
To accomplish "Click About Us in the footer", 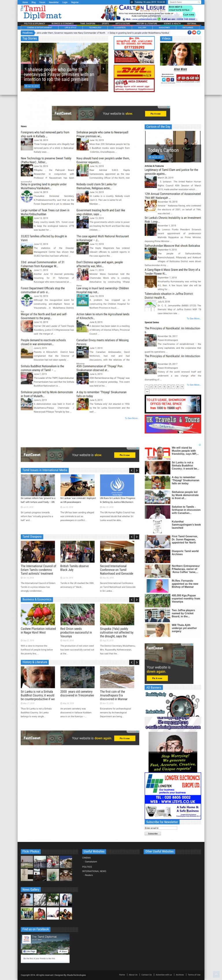I will tap(133, 975).
